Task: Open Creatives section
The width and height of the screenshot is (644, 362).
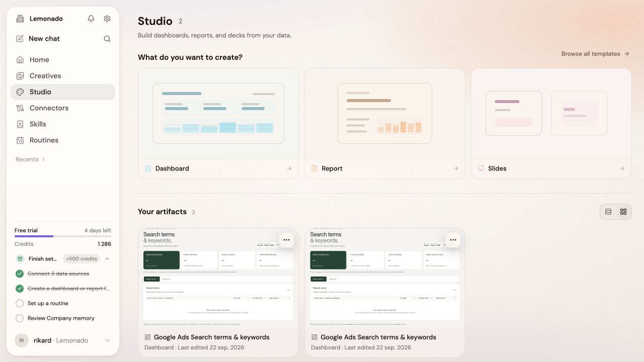Action: click(x=63, y=76)
